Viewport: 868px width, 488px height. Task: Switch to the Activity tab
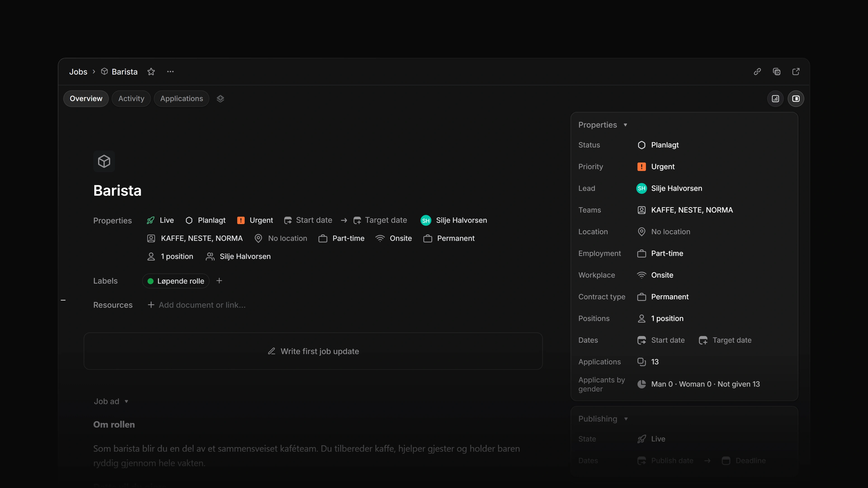pos(131,99)
